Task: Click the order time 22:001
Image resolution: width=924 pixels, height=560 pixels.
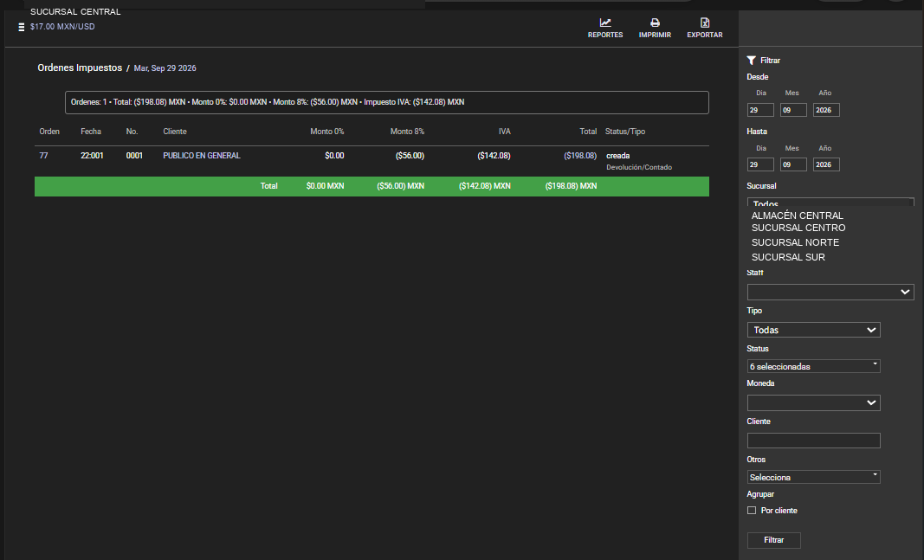Action: (x=92, y=156)
